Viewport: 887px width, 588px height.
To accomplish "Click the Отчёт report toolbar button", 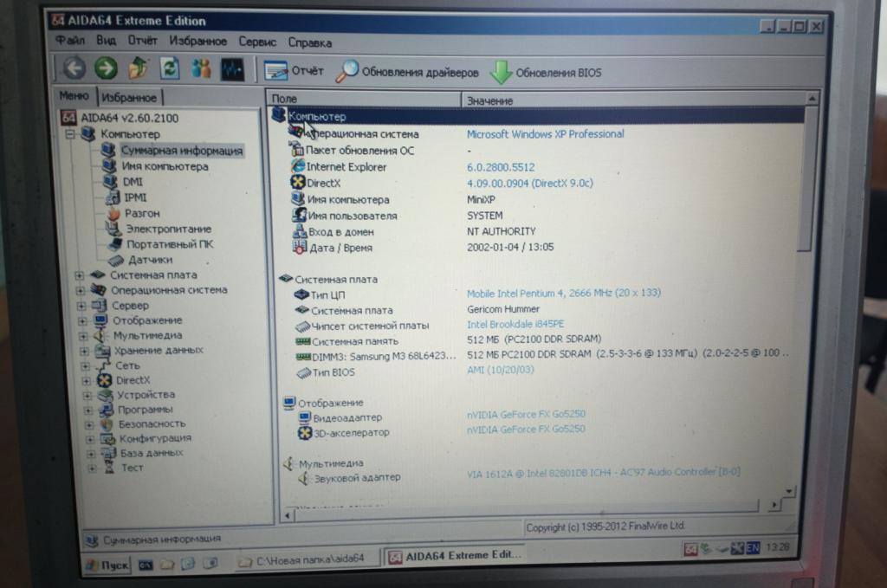I will pos(295,71).
